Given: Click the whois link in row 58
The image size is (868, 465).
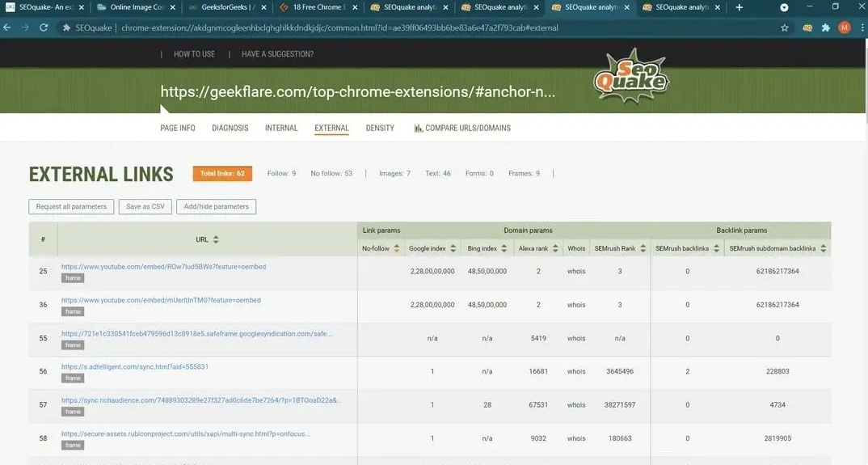Looking at the screenshot, I should [576, 438].
